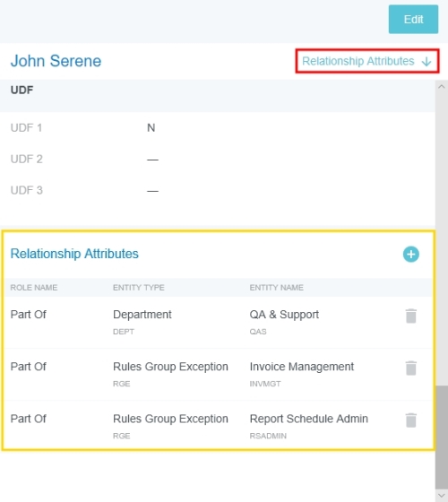
Task: Select the John Serene heading
Action: point(56,61)
